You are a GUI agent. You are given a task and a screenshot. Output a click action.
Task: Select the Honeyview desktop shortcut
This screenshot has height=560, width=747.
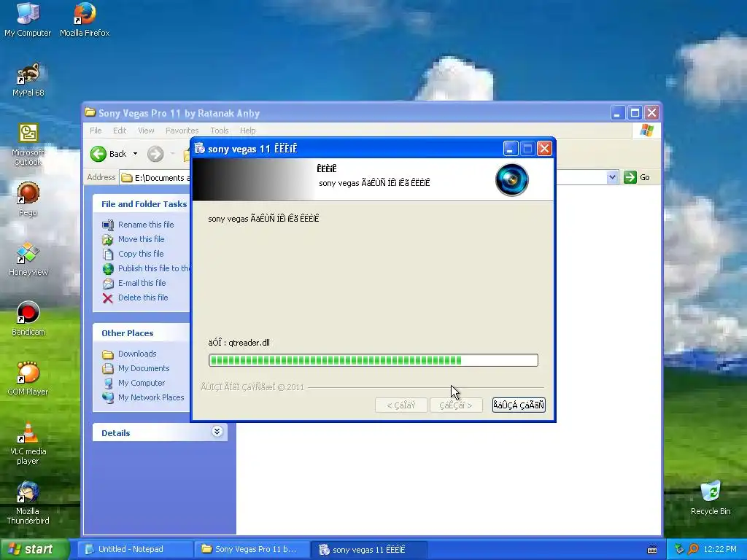[x=28, y=259]
